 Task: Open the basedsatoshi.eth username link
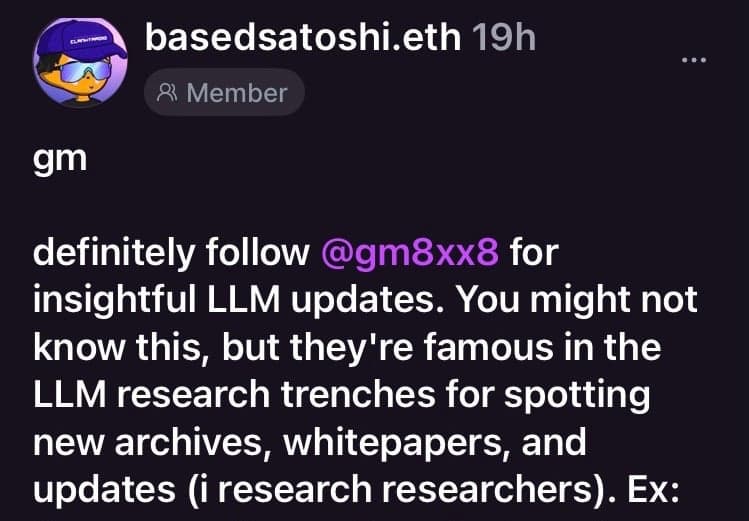(x=303, y=38)
